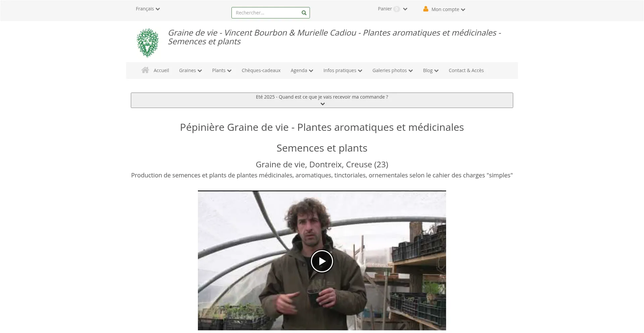The width and height of the screenshot is (644, 333).
Task: Click the orange user account icon
Action: 426,9
